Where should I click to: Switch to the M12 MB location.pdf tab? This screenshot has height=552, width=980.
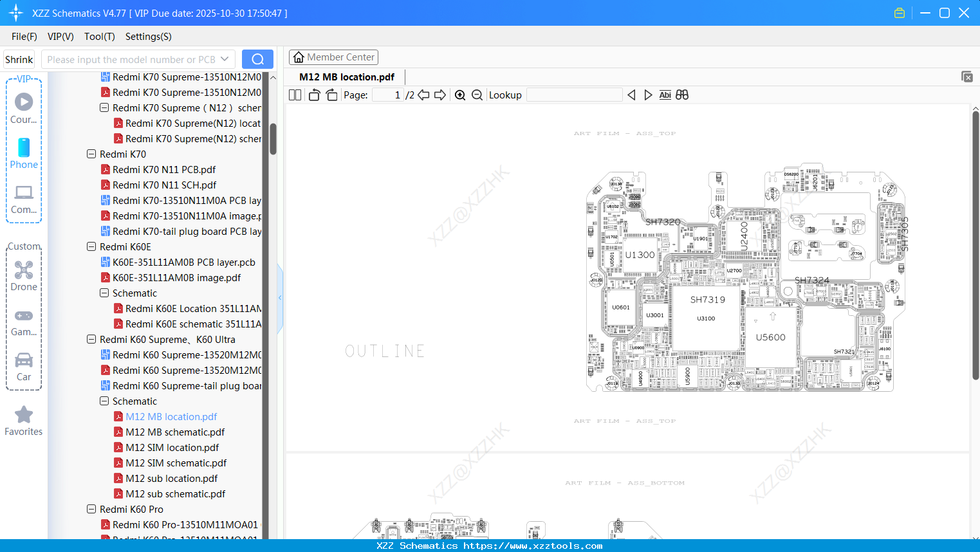click(x=346, y=77)
